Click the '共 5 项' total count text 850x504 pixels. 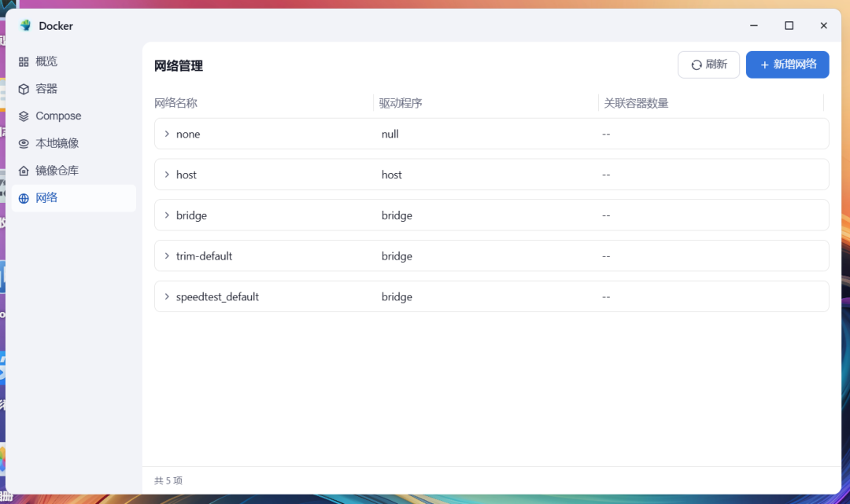[x=168, y=480]
